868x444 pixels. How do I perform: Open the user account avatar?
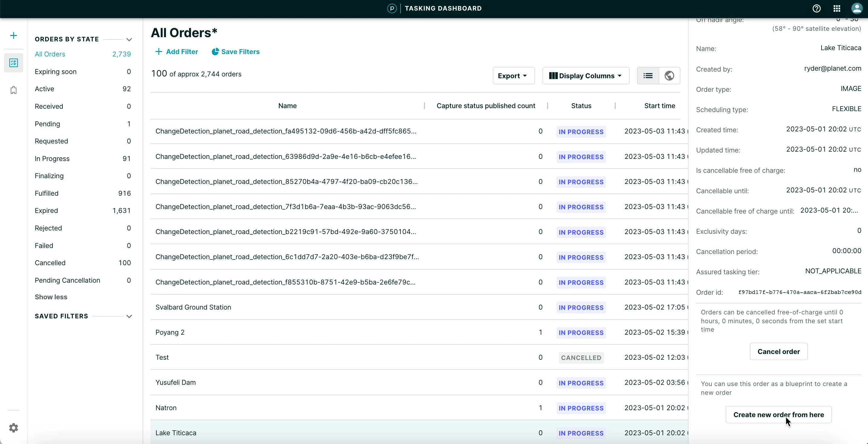click(x=857, y=8)
